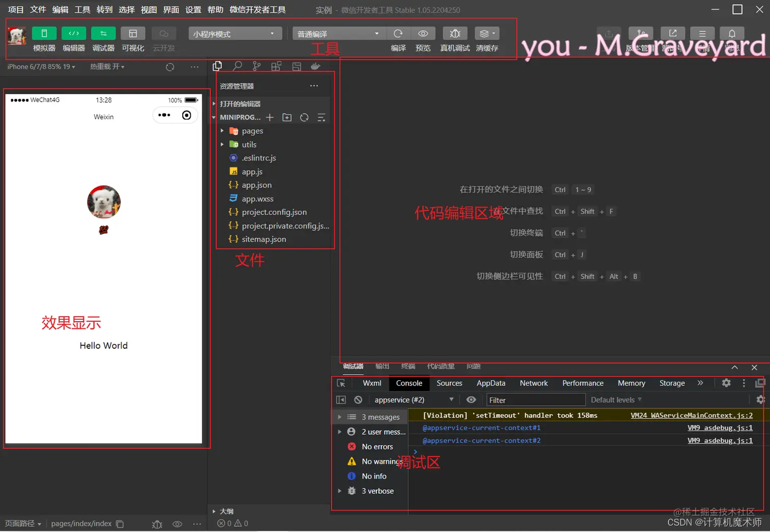Image resolution: width=770 pixels, height=532 pixels.
Task: Click the 云开发 cloud development icon
Action: tap(164, 34)
